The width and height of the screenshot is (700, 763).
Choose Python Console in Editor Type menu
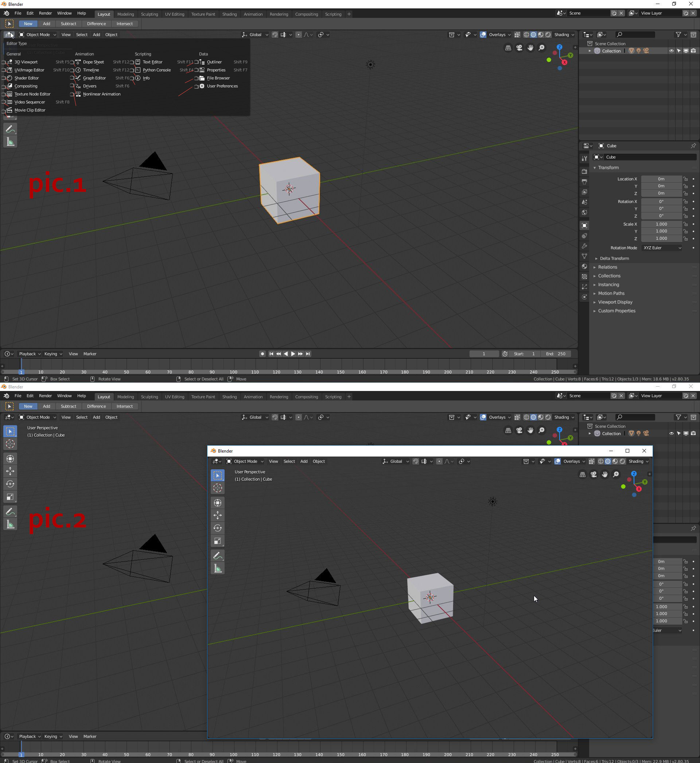(156, 70)
